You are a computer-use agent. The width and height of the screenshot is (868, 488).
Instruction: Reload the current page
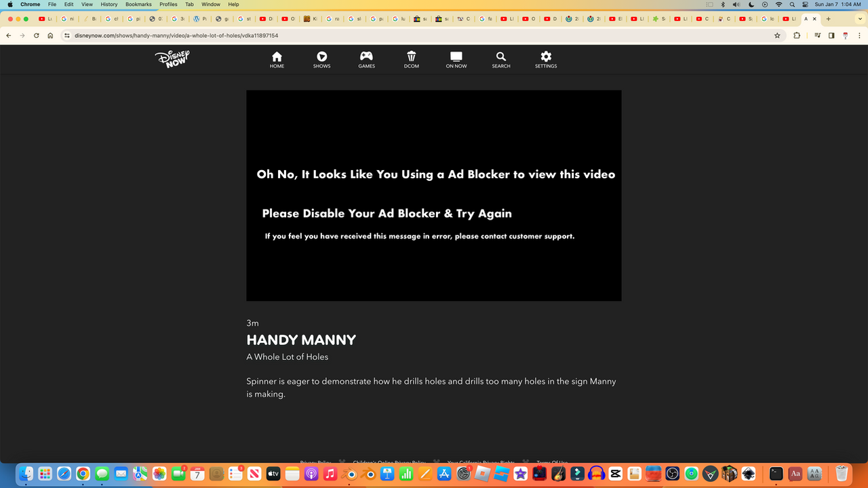point(36,35)
